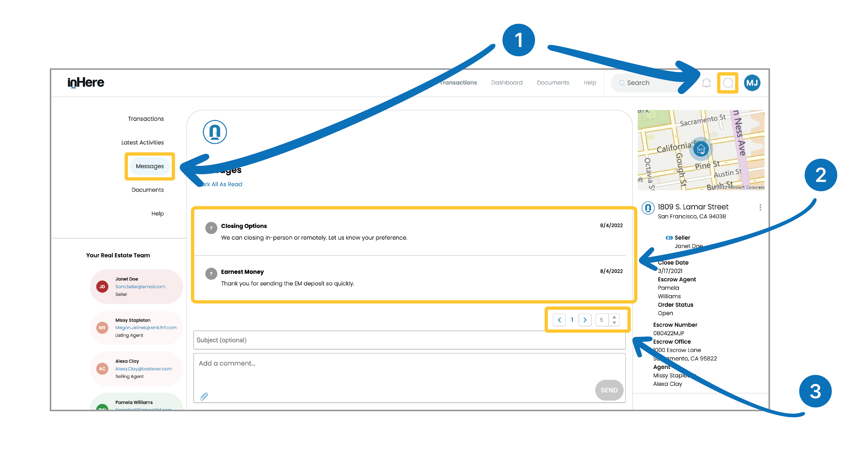Click the inHere logo
Viewport: 868px width, 453px height.
(x=86, y=82)
